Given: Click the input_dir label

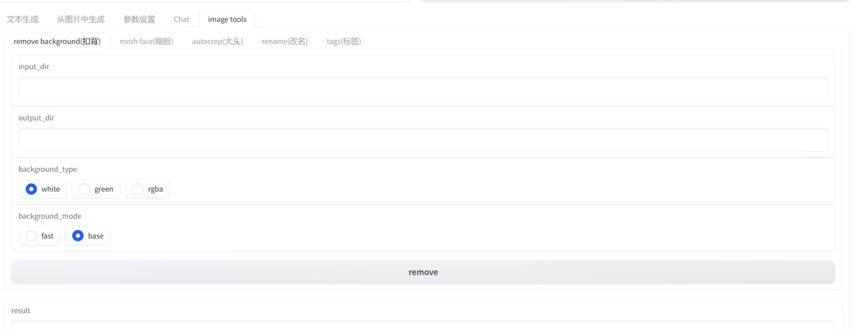Looking at the screenshot, I should (x=34, y=66).
